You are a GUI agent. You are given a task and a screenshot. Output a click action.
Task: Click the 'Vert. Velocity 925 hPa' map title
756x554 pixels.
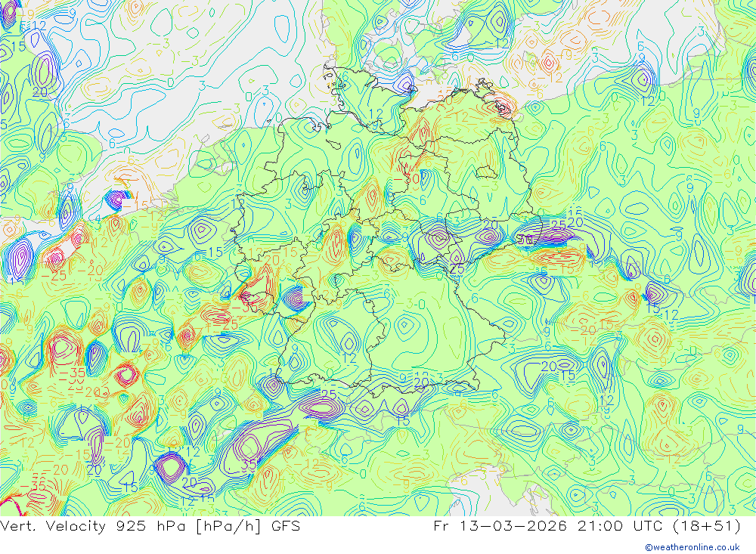pyautogui.click(x=93, y=525)
